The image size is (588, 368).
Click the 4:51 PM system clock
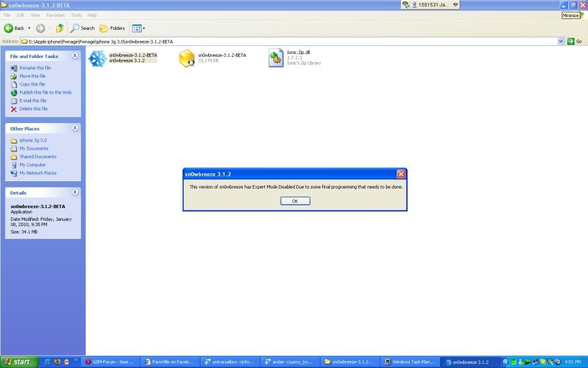pyautogui.click(x=572, y=362)
